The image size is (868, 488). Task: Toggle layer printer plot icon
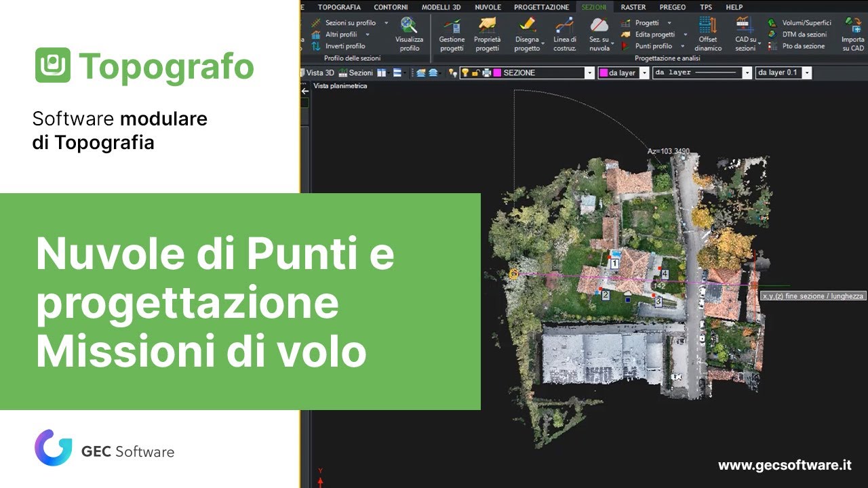click(x=486, y=73)
